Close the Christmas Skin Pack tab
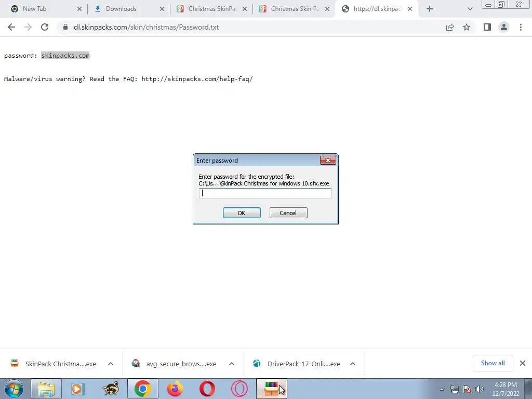Image resolution: width=532 pixels, height=399 pixels. pos(327,9)
